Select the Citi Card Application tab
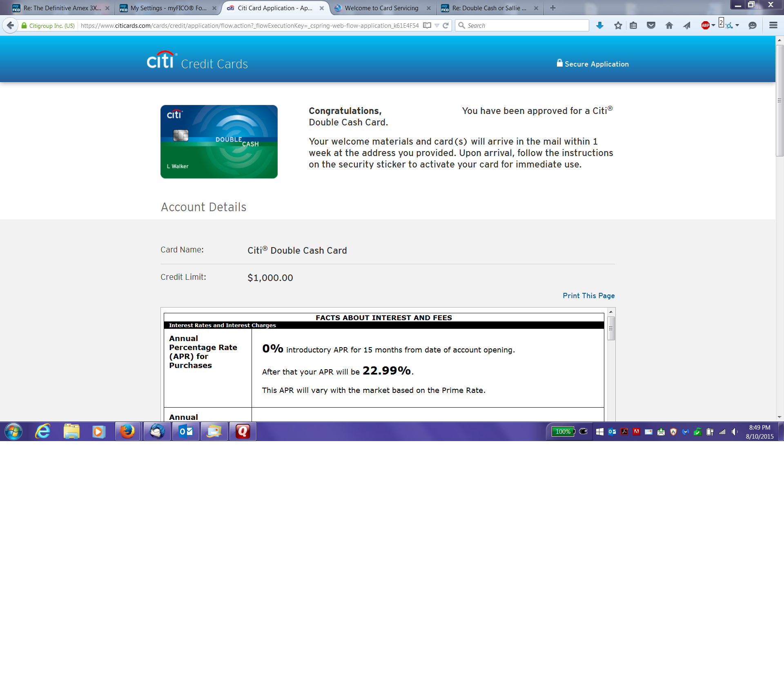 (x=275, y=8)
